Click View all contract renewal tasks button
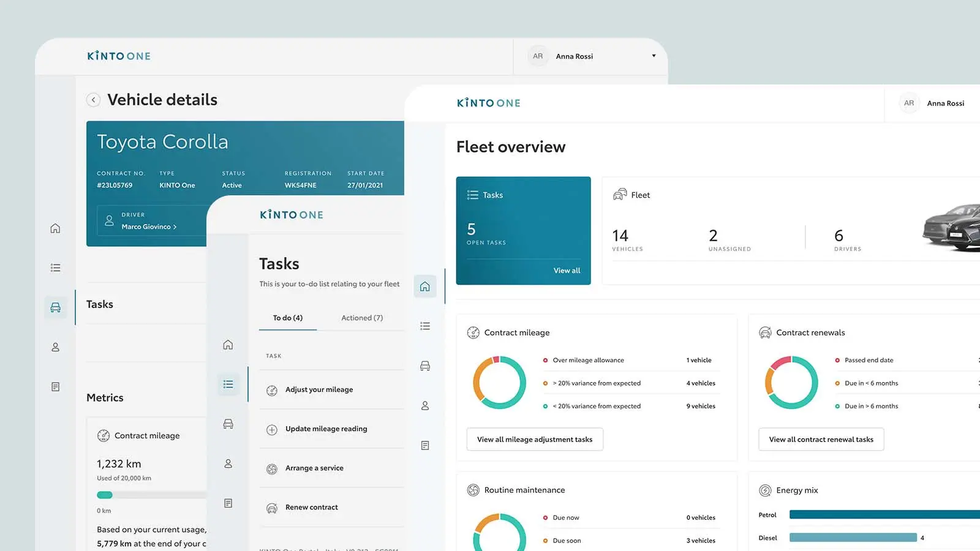The image size is (980, 551). [x=821, y=439]
